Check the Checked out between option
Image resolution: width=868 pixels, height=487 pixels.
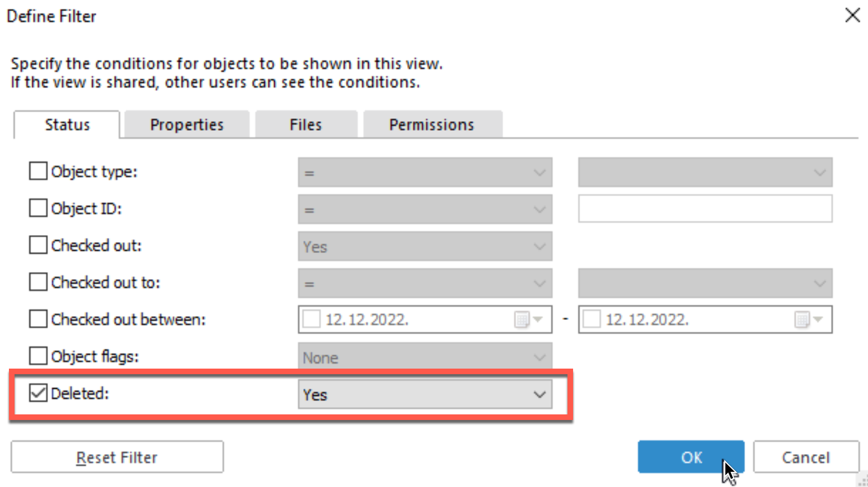[38, 318]
